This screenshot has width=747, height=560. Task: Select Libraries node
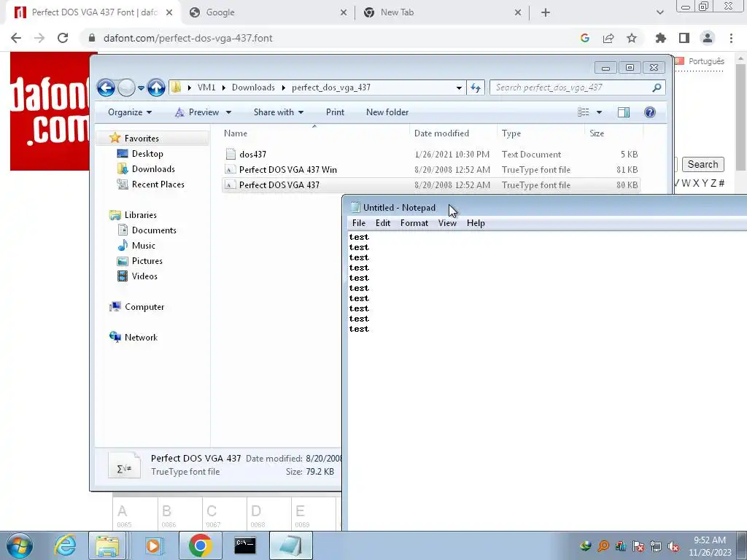coord(140,215)
